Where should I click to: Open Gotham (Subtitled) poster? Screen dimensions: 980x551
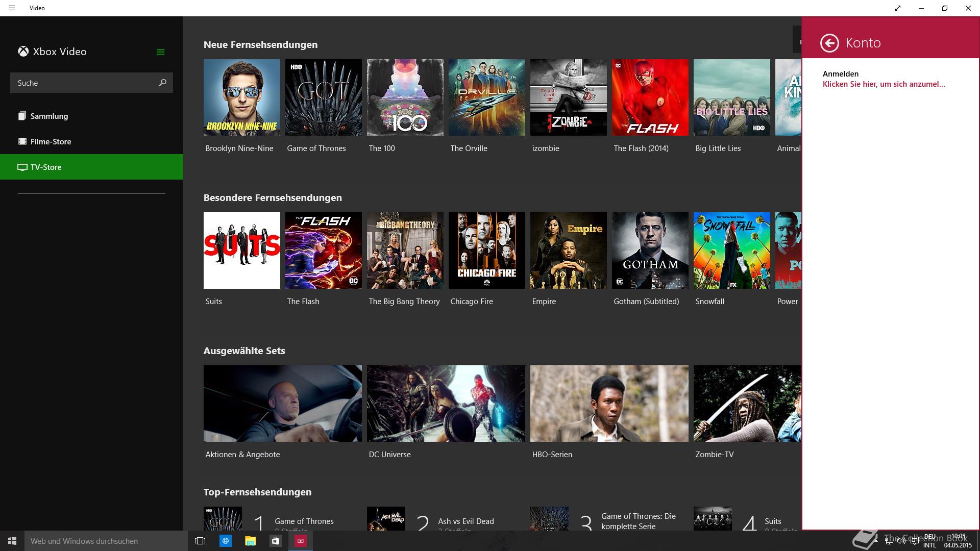tap(650, 251)
